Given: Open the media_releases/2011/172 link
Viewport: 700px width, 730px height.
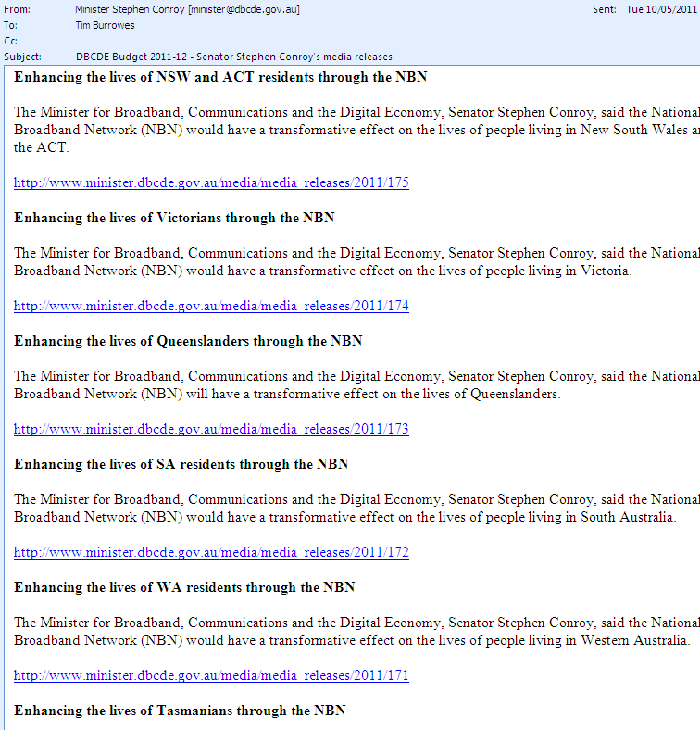Looking at the screenshot, I should [x=211, y=552].
